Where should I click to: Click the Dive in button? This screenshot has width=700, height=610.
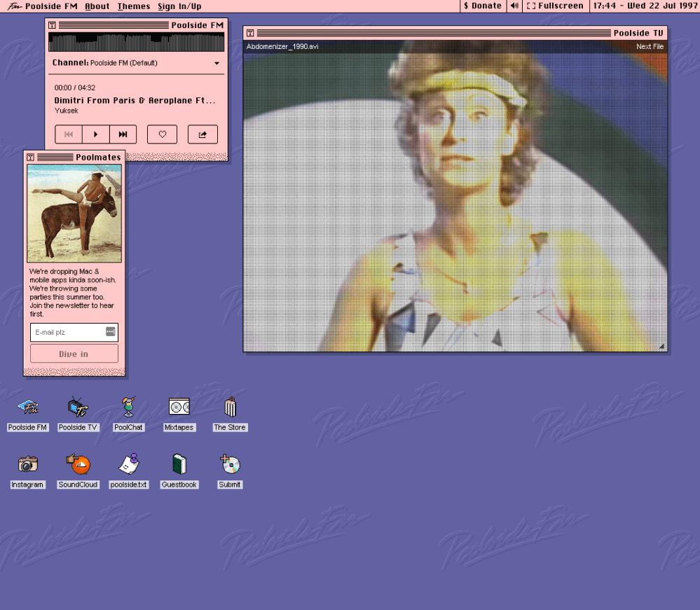point(74,354)
